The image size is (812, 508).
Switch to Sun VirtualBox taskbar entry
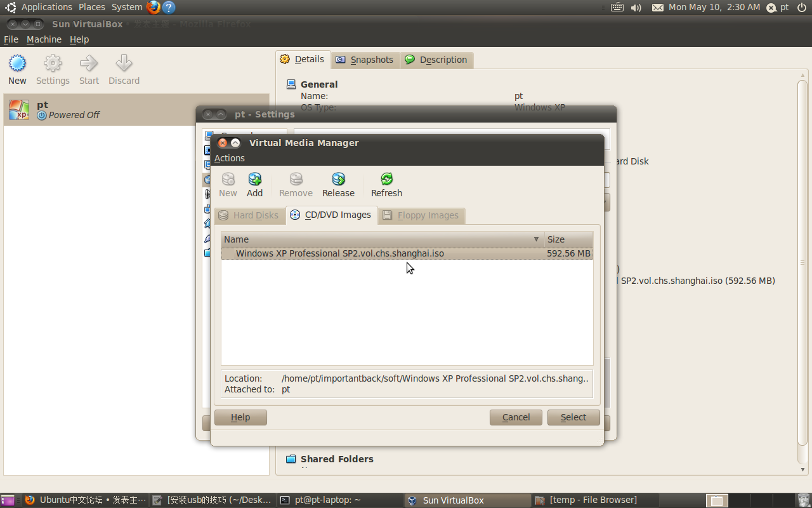(468, 500)
